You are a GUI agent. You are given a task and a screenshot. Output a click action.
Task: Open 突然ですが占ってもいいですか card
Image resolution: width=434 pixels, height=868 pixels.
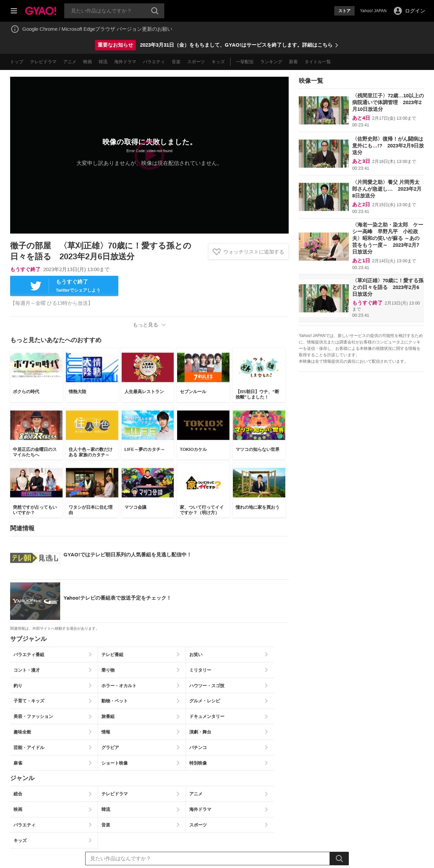pyautogui.click(x=36, y=490)
